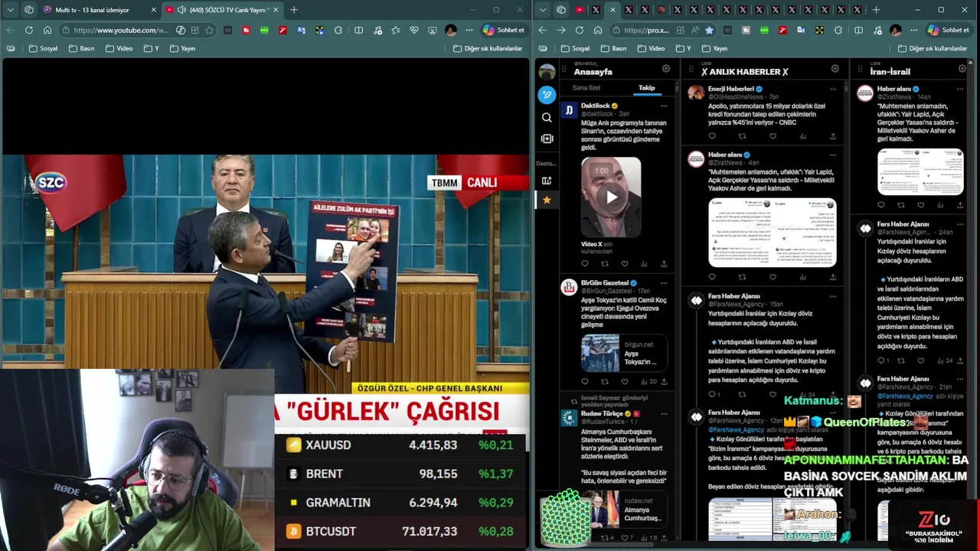Viewport: 980px width, 551px height.
Task: Open settings gear for the İran-İsrail column
Action: 962,69
